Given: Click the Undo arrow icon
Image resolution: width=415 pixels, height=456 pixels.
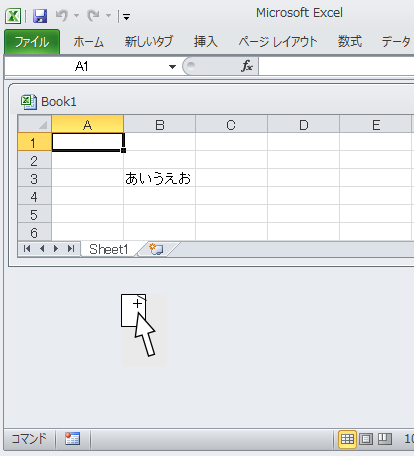Looking at the screenshot, I should pos(61,15).
